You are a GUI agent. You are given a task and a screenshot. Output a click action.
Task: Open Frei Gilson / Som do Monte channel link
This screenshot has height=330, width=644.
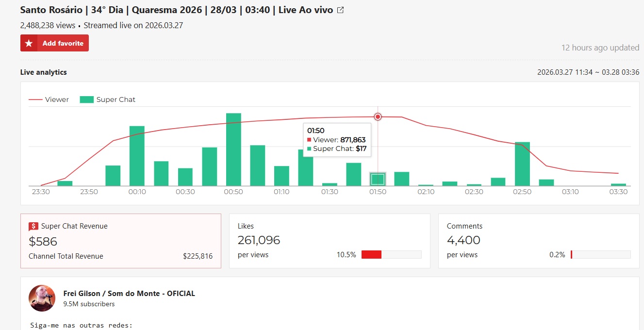click(129, 293)
